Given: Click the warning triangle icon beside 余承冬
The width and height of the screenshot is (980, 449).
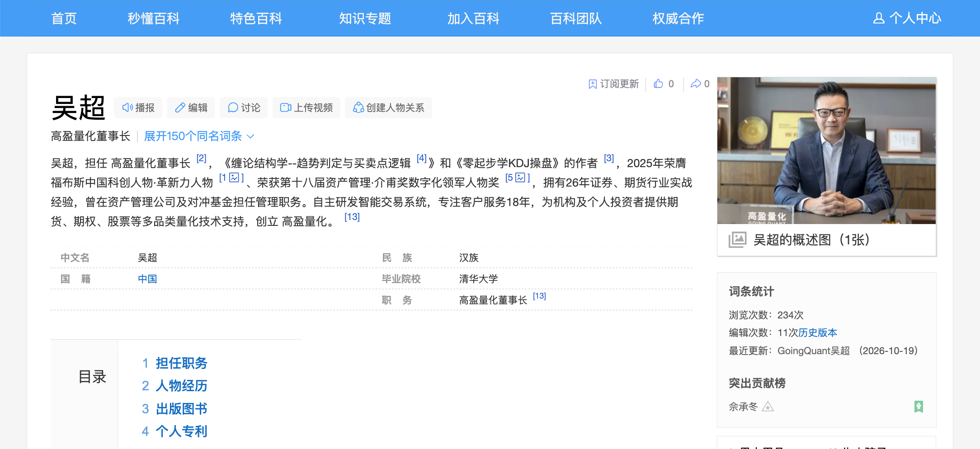Looking at the screenshot, I should tap(768, 407).
